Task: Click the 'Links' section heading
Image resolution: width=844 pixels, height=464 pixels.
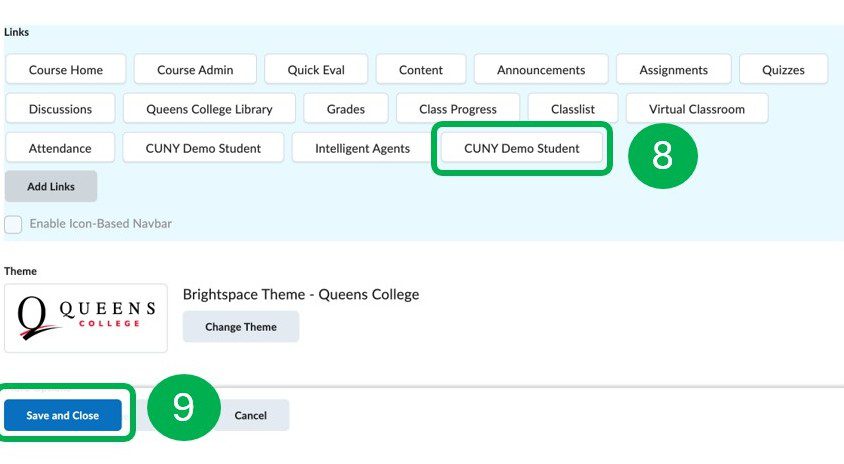Action: 17,32
